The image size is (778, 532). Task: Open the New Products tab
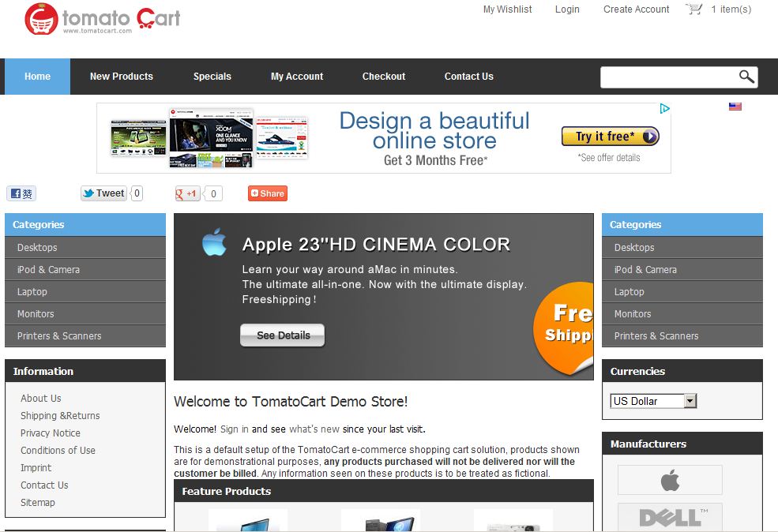(x=122, y=77)
